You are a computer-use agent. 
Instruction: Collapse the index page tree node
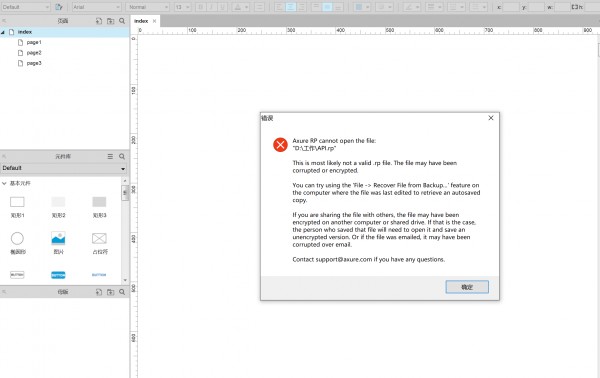click(x=3, y=32)
